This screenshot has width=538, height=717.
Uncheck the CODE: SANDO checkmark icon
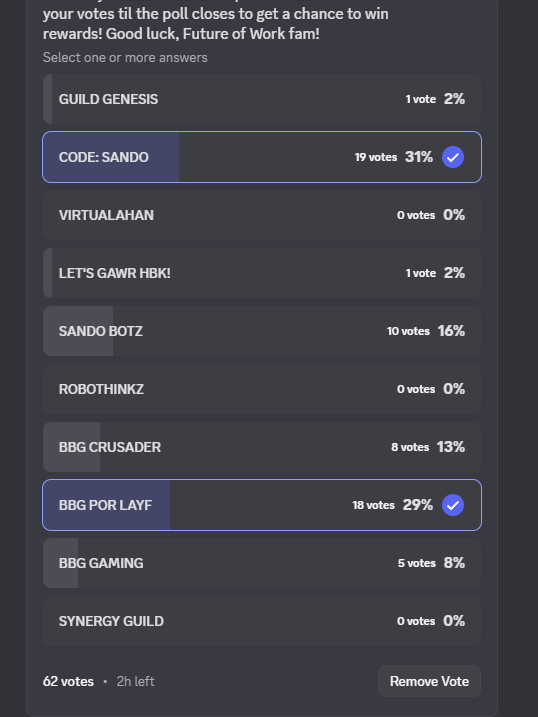click(x=453, y=157)
